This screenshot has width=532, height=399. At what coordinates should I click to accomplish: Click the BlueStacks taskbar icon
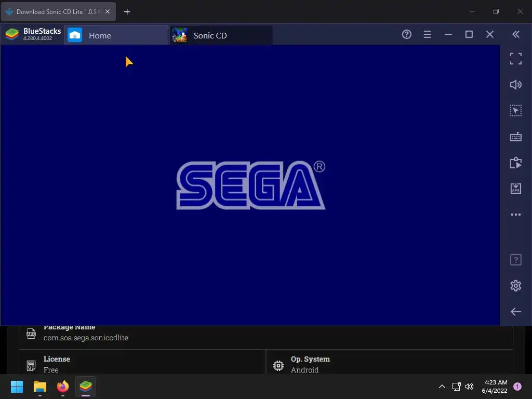pyautogui.click(x=86, y=387)
